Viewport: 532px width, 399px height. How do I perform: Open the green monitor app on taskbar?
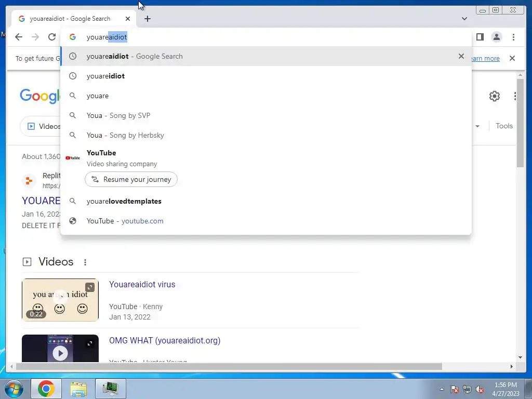click(x=111, y=389)
